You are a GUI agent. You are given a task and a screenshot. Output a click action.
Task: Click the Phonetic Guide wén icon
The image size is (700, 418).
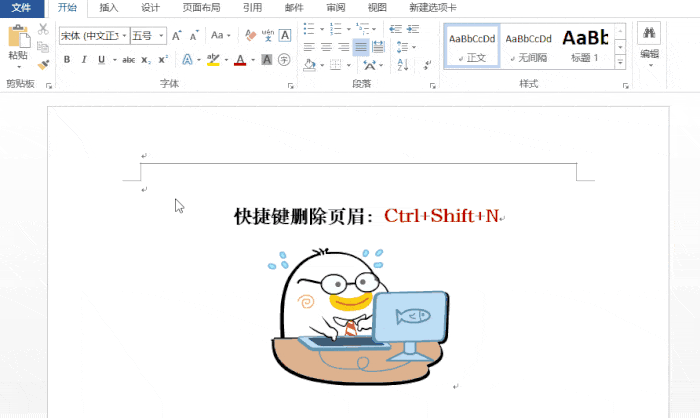click(268, 35)
